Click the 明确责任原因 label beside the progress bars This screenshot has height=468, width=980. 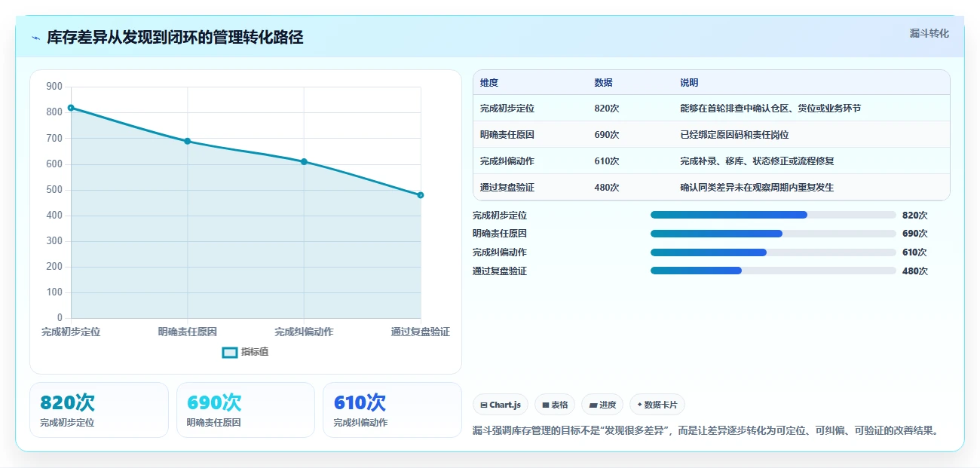pyautogui.click(x=500, y=234)
